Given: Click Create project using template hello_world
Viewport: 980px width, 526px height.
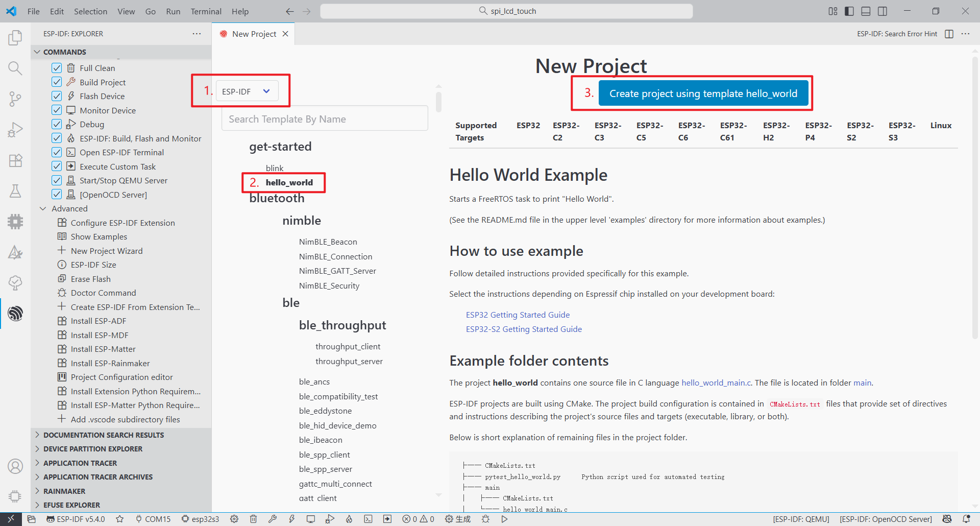Looking at the screenshot, I should (x=703, y=93).
